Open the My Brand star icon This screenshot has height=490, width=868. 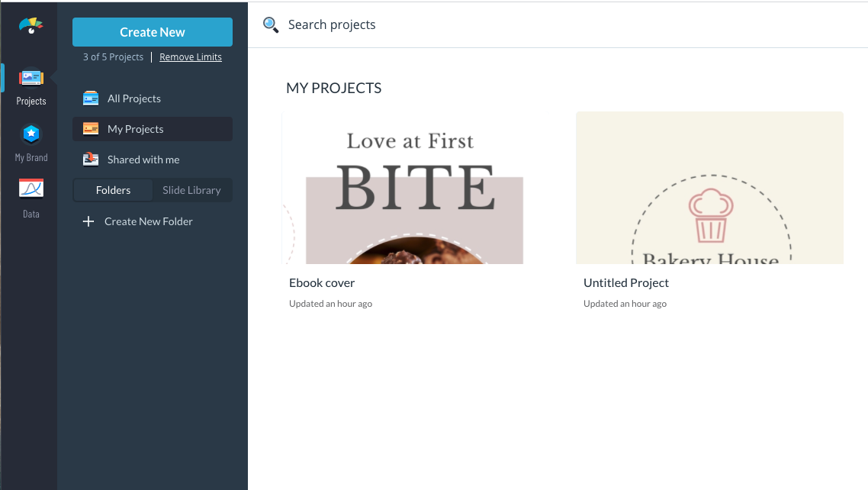(x=31, y=134)
